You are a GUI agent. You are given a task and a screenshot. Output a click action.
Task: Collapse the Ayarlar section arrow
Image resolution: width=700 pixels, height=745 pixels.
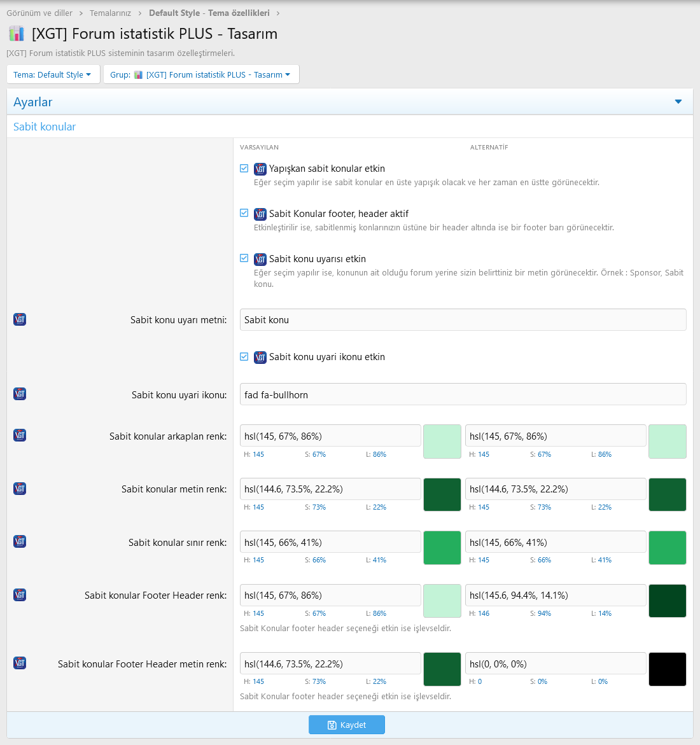click(678, 102)
